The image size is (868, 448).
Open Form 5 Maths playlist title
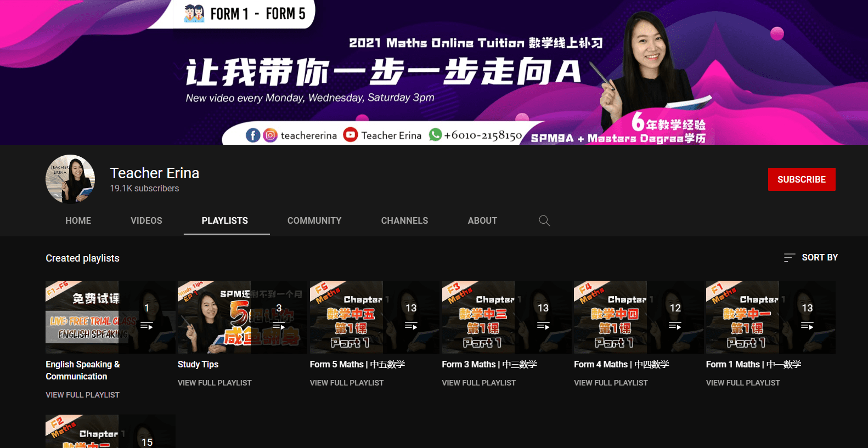(x=357, y=364)
